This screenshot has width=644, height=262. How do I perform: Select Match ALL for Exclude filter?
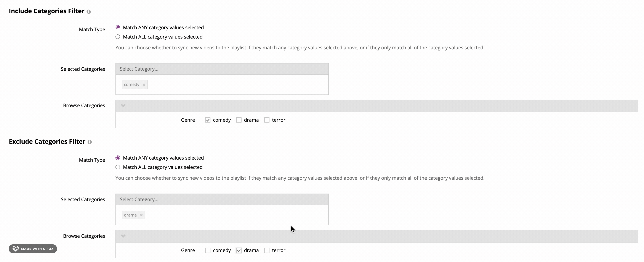118,167
